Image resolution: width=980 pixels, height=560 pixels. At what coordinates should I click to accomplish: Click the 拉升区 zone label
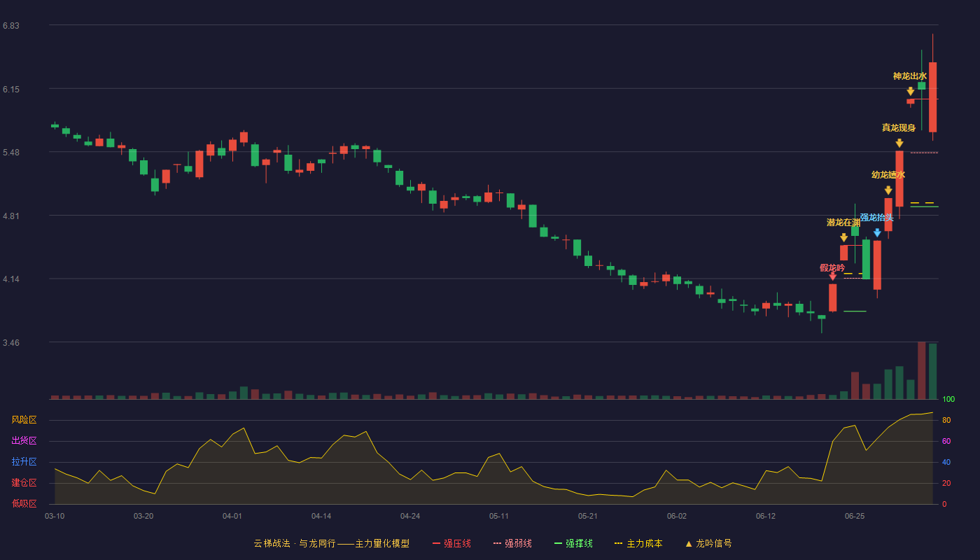point(24,462)
